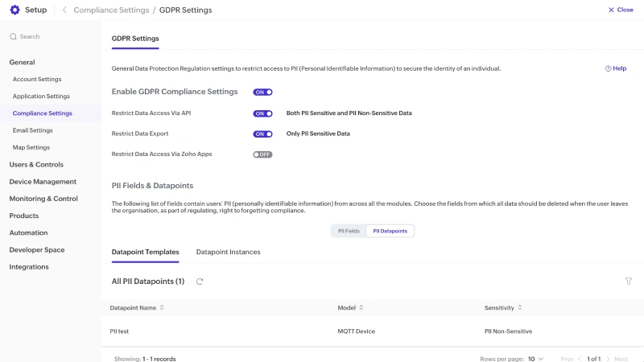Click the Setup gear icon
This screenshot has width=644, height=362.
click(14, 10)
